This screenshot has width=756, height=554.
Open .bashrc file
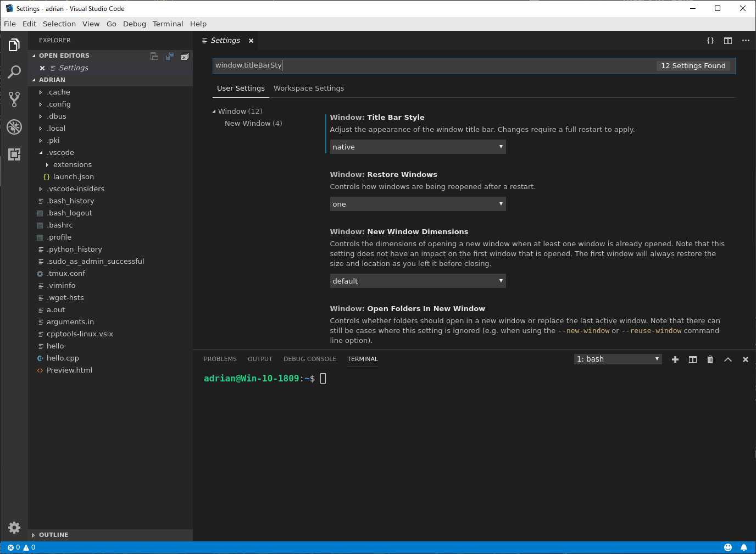point(110,225)
